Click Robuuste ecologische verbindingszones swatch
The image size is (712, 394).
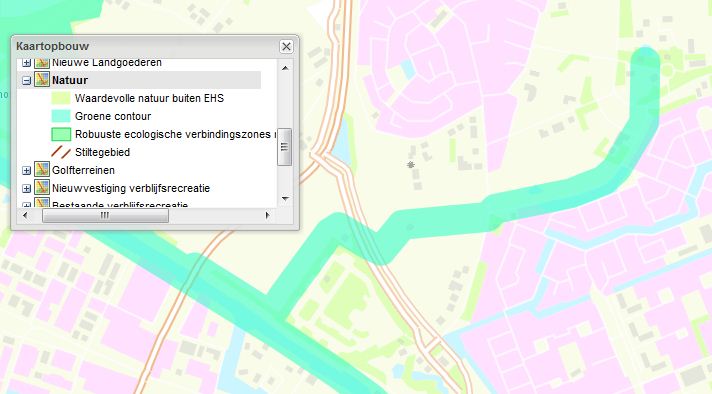[61, 134]
